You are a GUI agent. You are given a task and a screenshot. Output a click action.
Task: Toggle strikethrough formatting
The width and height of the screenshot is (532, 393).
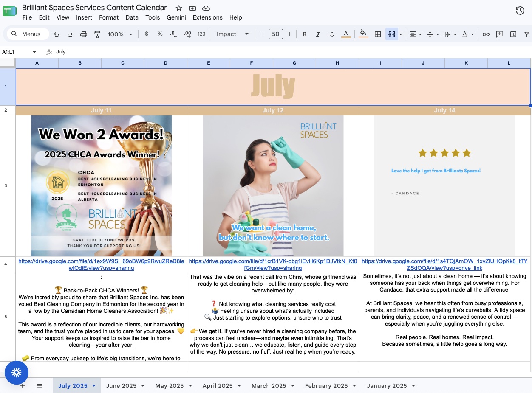332,34
